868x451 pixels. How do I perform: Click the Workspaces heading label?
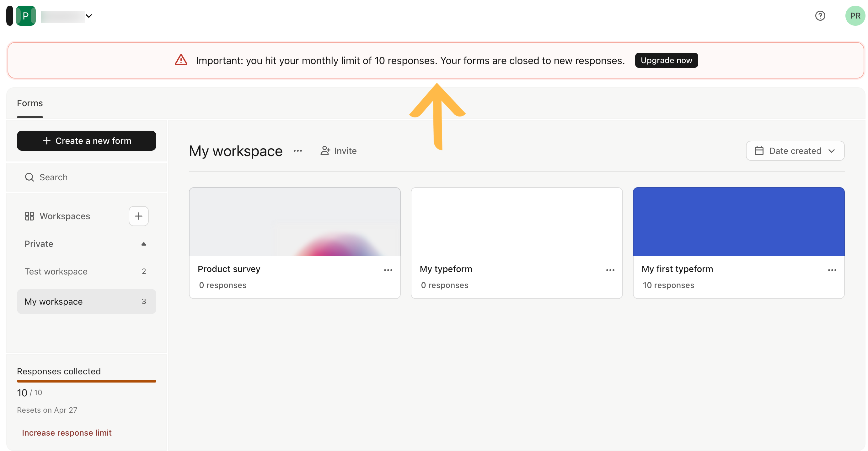click(x=65, y=216)
